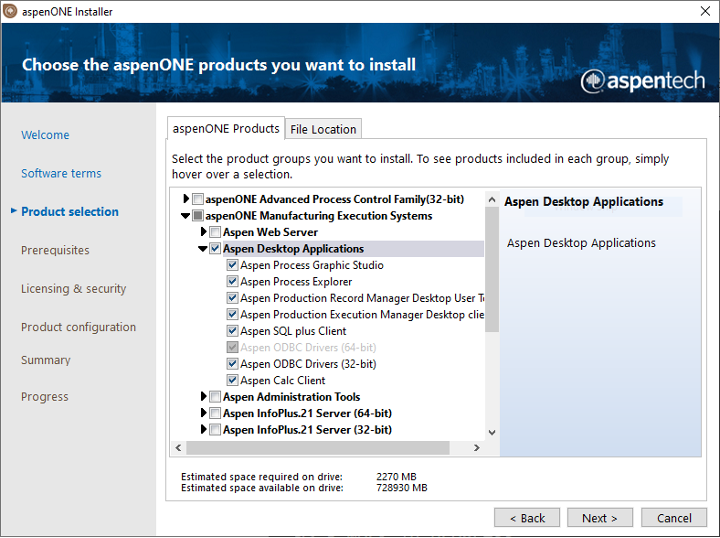
Task: Toggle Aspen ODBC Drivers (32-bit) checkbox
Action: pyautogui.click(x=233, y=364)
